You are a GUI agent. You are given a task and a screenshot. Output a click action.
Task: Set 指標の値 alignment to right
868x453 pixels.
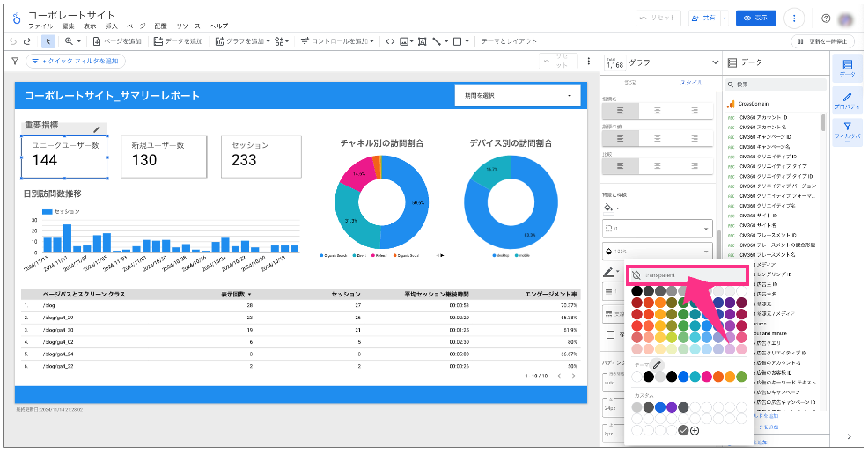(x=695, y=138)
